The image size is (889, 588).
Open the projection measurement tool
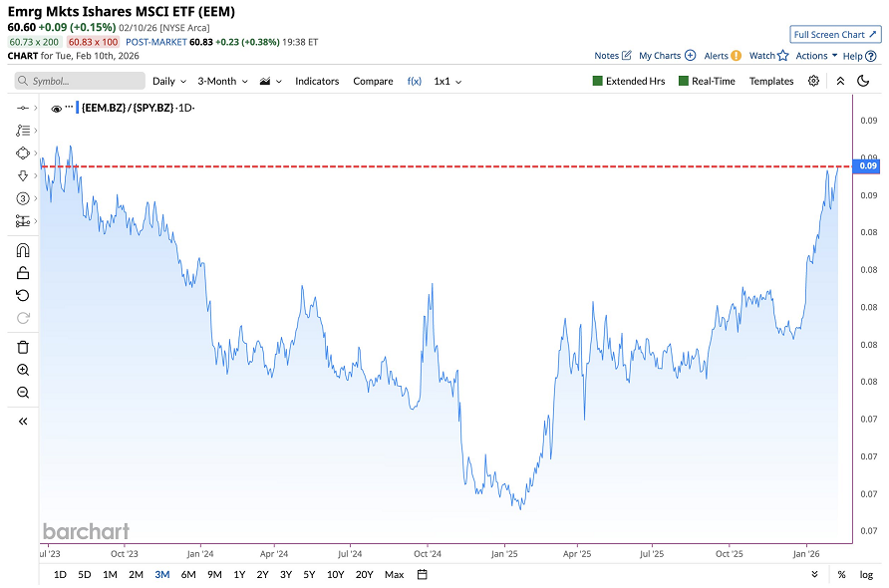coord(23,221)
